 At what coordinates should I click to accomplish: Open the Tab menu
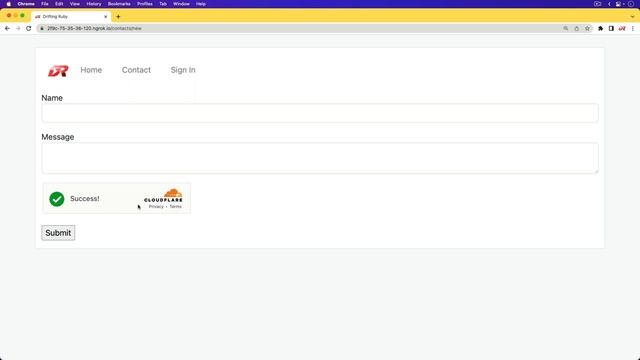point(163,4)
